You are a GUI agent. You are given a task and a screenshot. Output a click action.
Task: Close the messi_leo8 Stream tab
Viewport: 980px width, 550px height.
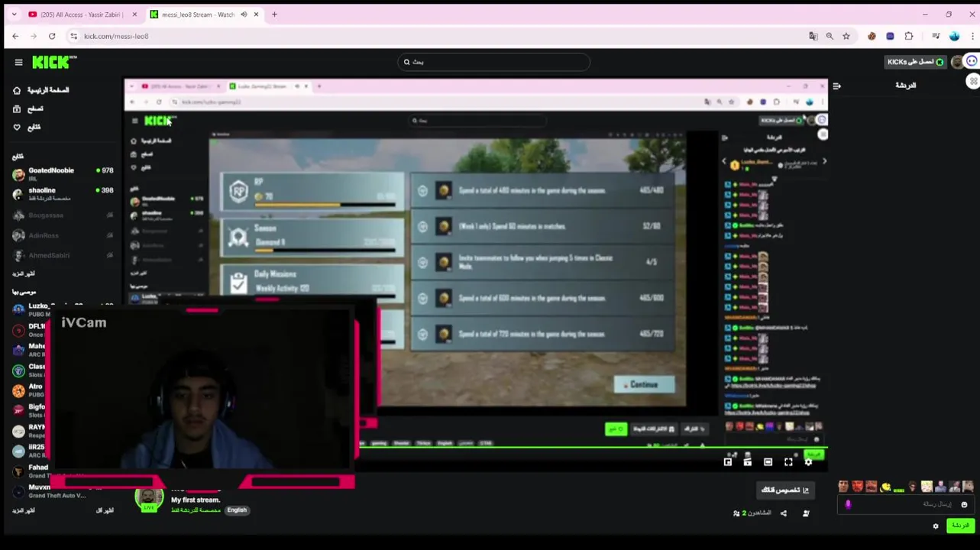tap(256, 15)
